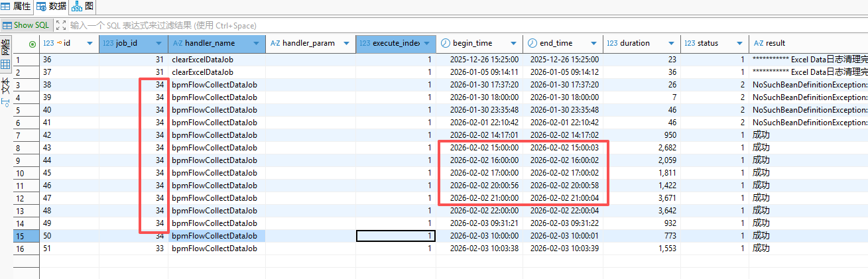Click the Show SQL button
Screen dimensions: 868x279
click(x=26, y=25)
